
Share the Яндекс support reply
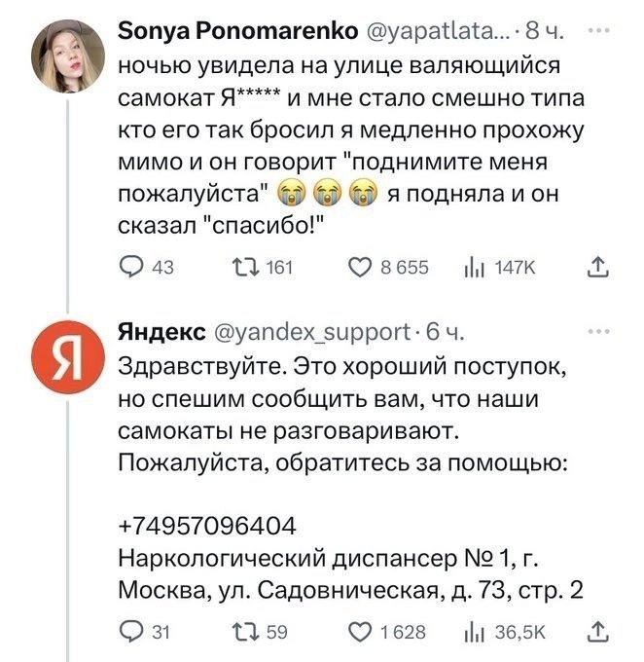(600, 632)
